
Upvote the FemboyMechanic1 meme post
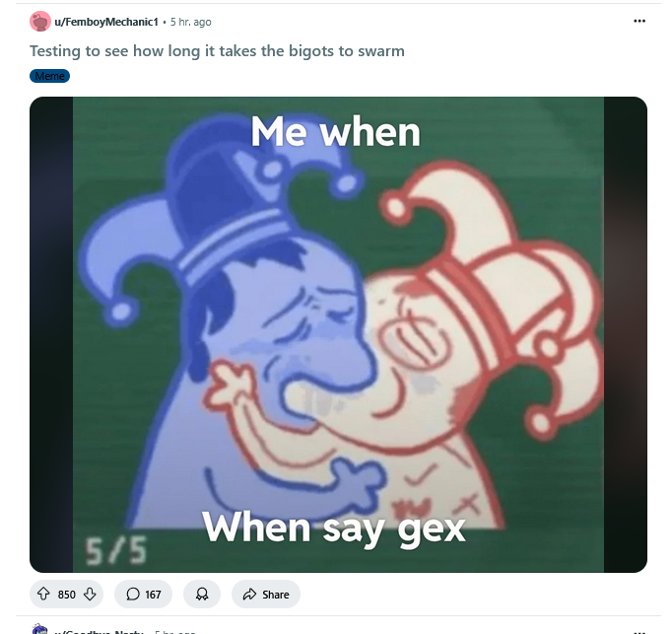[x=43, y=595]
